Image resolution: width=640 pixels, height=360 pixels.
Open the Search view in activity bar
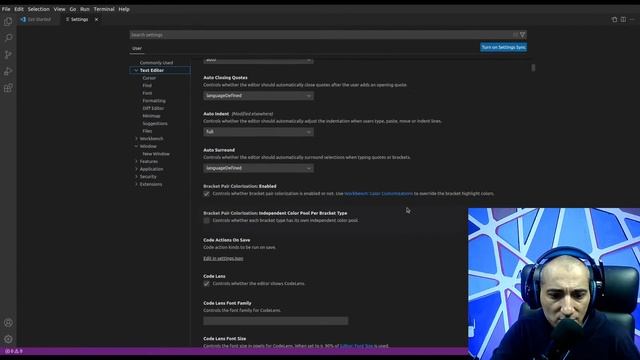coord(8,38)
